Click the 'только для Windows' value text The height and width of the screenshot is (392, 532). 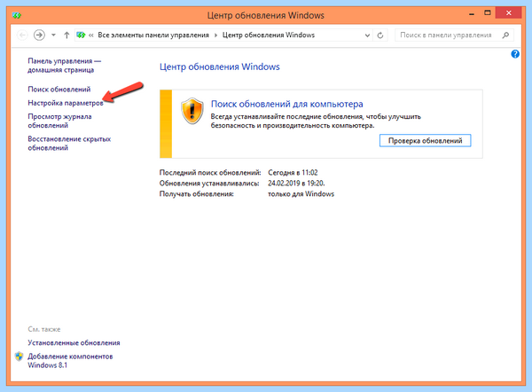point(301,194)
